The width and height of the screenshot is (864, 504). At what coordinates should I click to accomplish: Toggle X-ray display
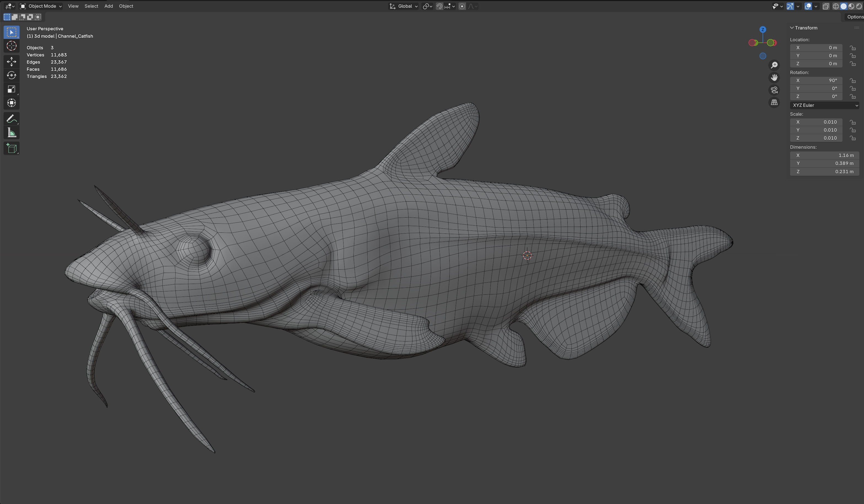[x=826, y=6]
